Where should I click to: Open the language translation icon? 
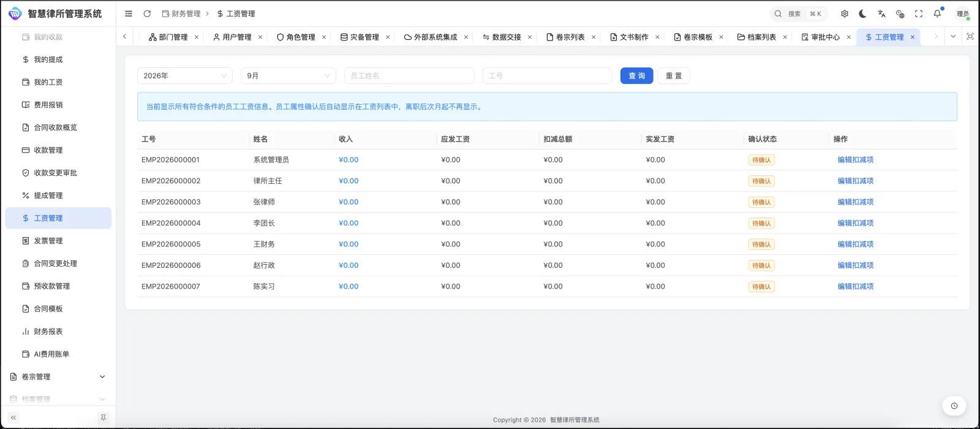[x=881, y=13]
